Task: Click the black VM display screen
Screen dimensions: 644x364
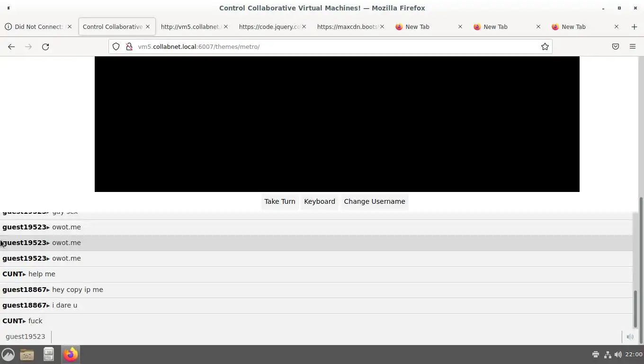Action: coord(337,124)
